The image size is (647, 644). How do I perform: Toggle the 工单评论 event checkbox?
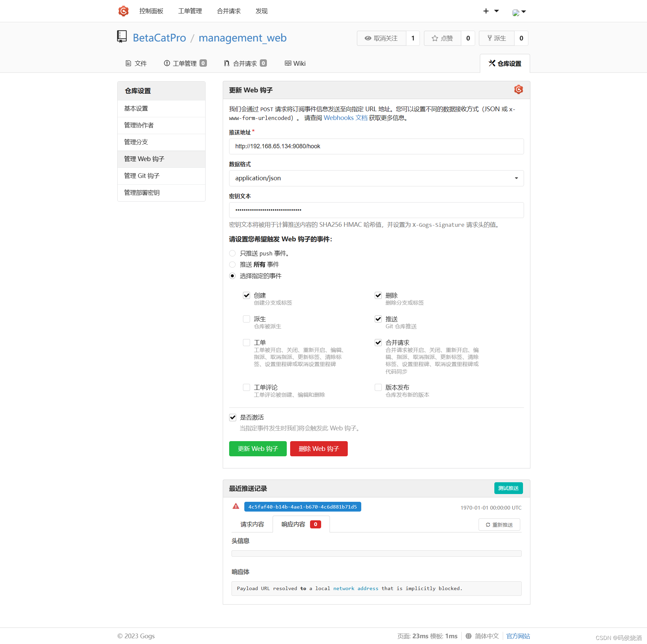pyautogui.click(x=247, y=388)
